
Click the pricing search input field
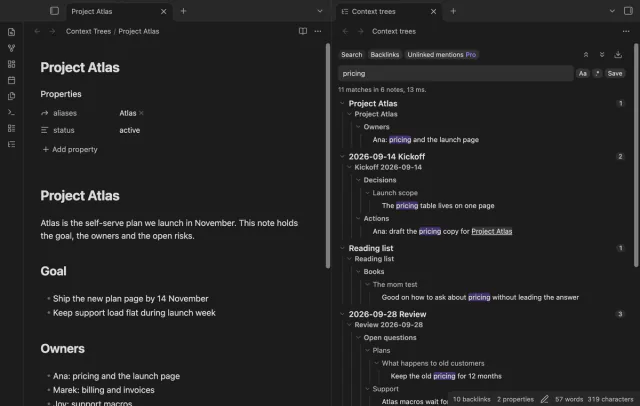[456, 73]
